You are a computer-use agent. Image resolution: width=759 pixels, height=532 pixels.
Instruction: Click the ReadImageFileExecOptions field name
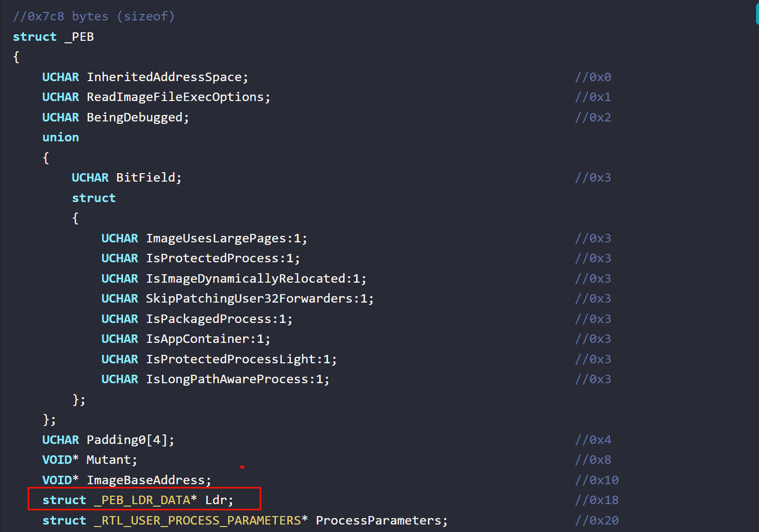[x=175, y=97]
